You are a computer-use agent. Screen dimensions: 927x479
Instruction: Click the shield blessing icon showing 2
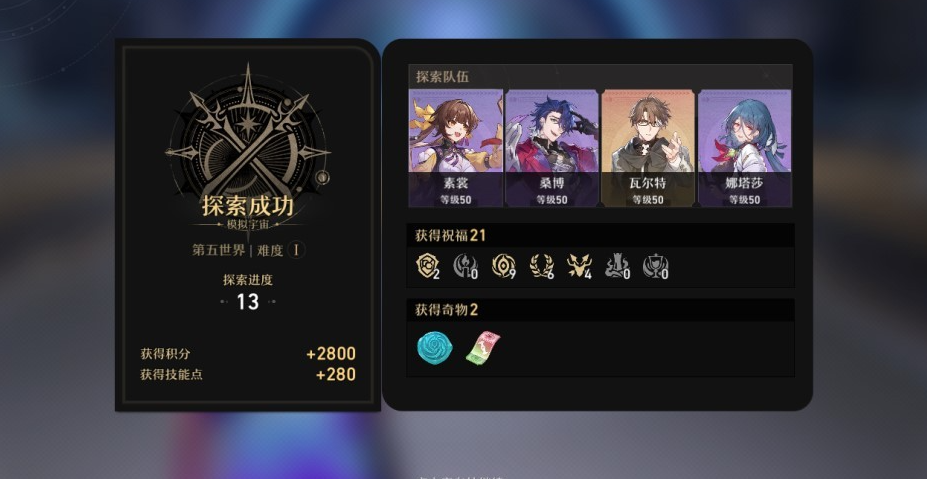coord(427,266)
